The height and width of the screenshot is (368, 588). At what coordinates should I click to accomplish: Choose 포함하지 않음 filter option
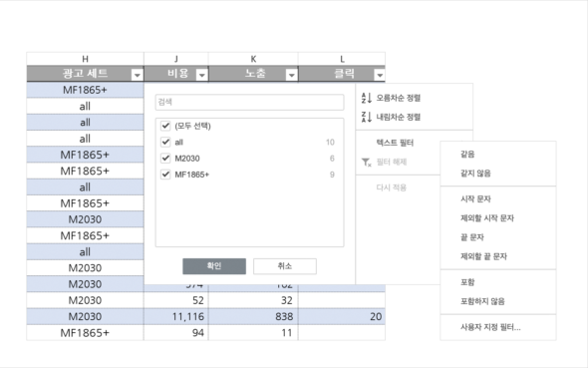point(482,301)
